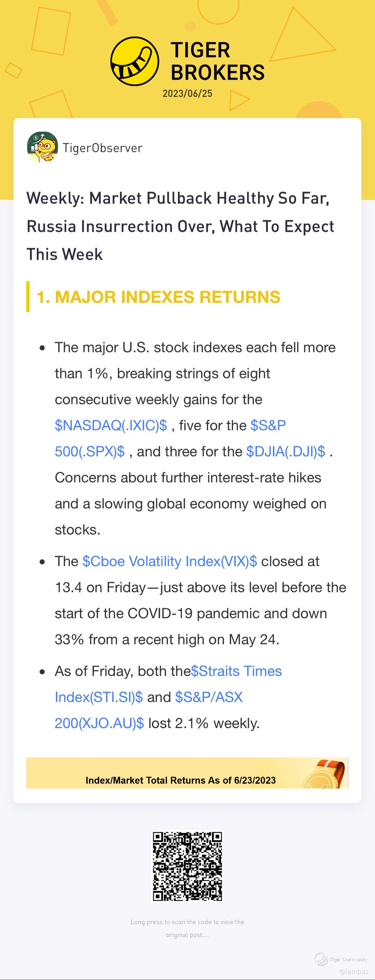Open the $Cboe Volatility Index(VIX)$ link
375x980 pixels.
coord(170,561)
